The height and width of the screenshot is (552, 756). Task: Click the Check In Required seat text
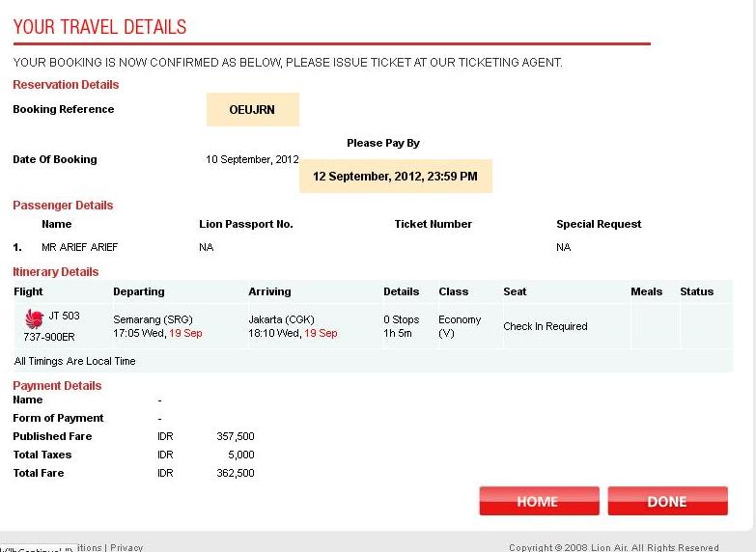[545, 326]
